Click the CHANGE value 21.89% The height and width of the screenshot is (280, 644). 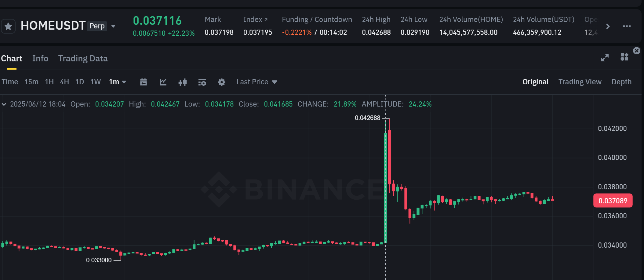click(345, 104)
